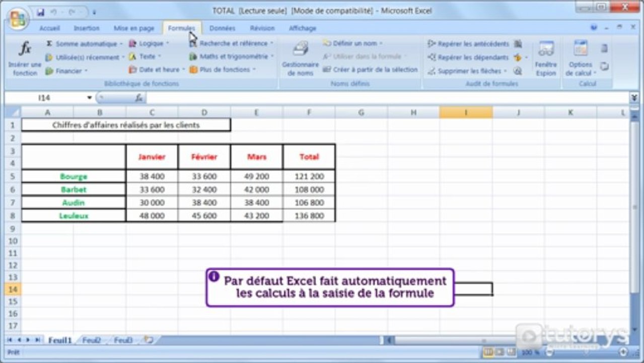Expand the Somme automatique dropdown arrow
The image size is (644, 363).
121,44
